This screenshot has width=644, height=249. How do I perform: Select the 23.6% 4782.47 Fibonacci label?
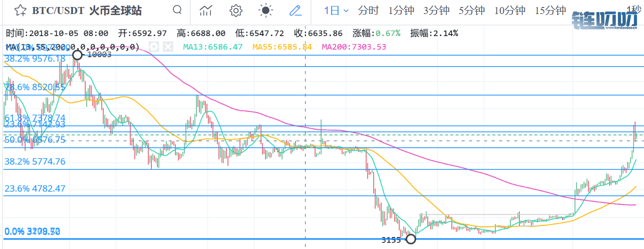(x=35, y=189)
